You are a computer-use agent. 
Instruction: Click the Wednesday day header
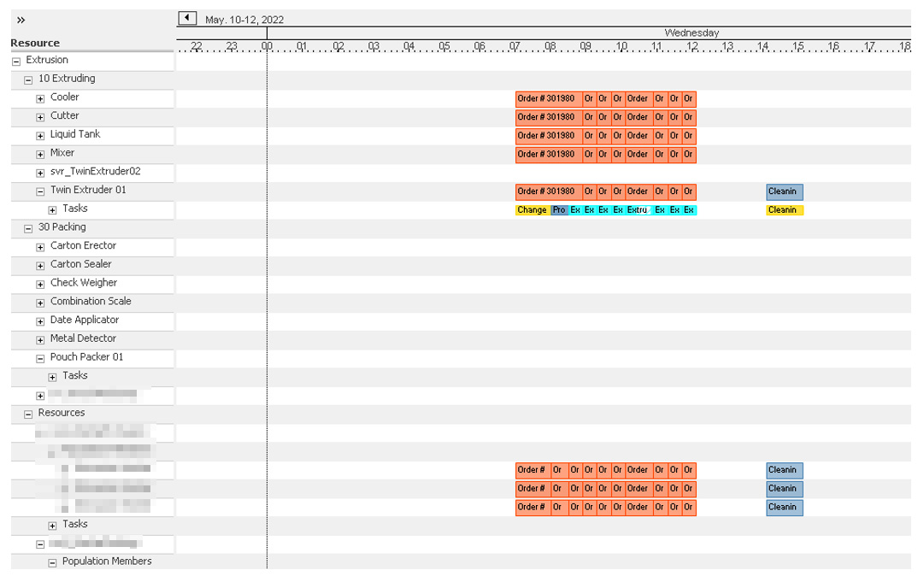click(x=692, y=32)
